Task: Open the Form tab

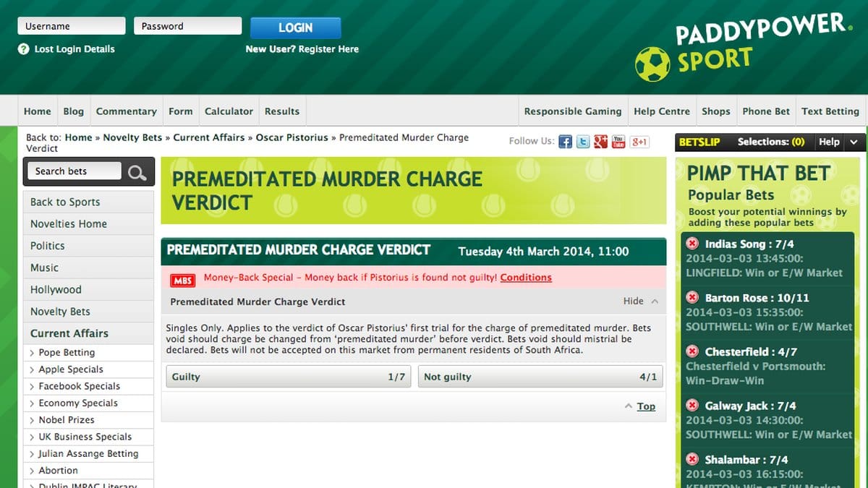Action: pyautogui.click(x=181, y=111)
